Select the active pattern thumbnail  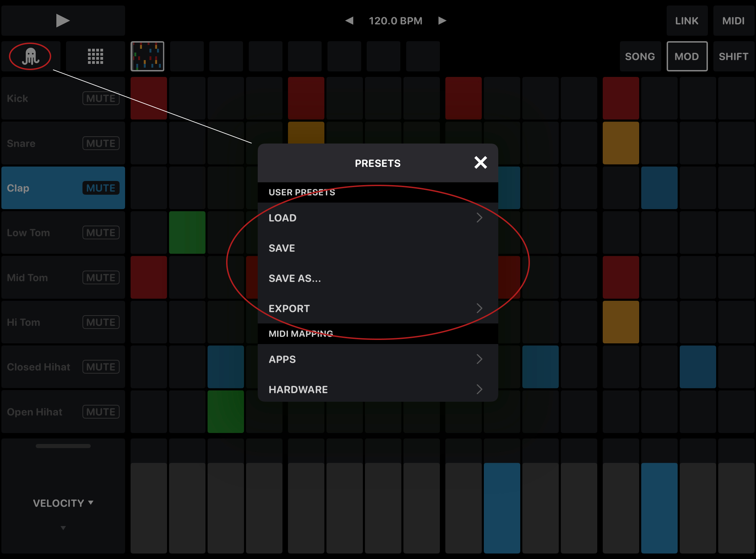pos(147,56)
